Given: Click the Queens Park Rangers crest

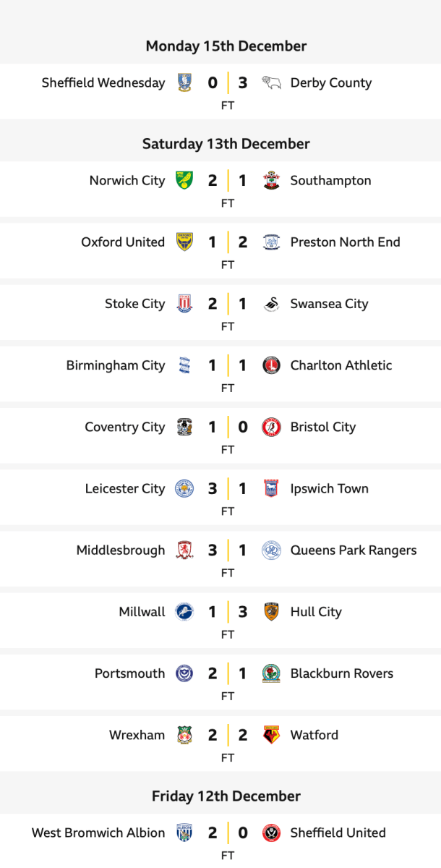Looking at the screenshot, I should (x=271, y=550).
